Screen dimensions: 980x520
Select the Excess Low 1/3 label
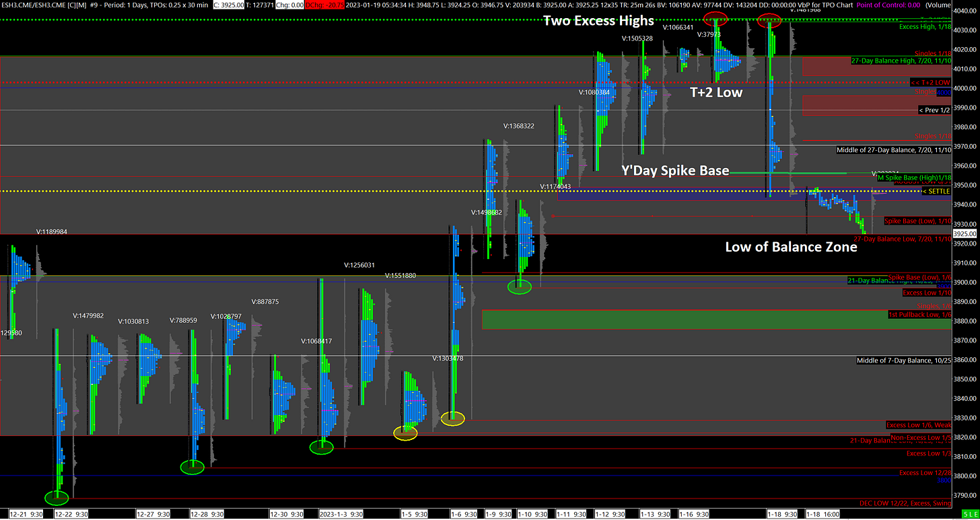[x=928, y=453]
